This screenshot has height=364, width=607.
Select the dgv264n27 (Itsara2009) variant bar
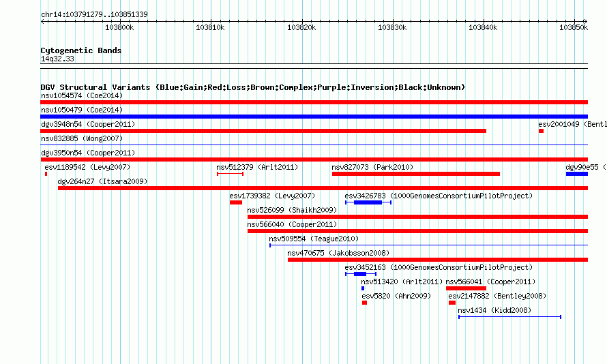tap(323, 188)
